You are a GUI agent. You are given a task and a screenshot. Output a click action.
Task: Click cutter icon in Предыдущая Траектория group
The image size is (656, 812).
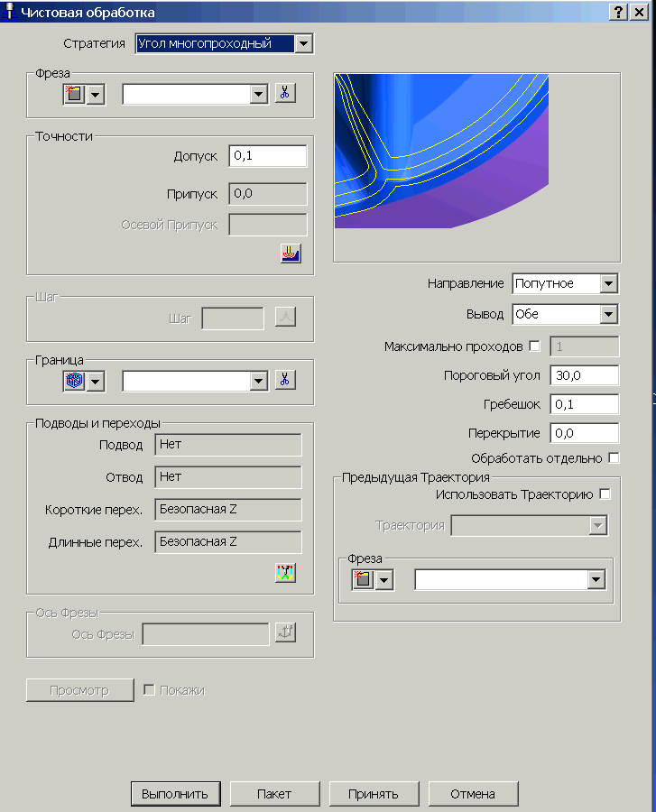point(363,579)
